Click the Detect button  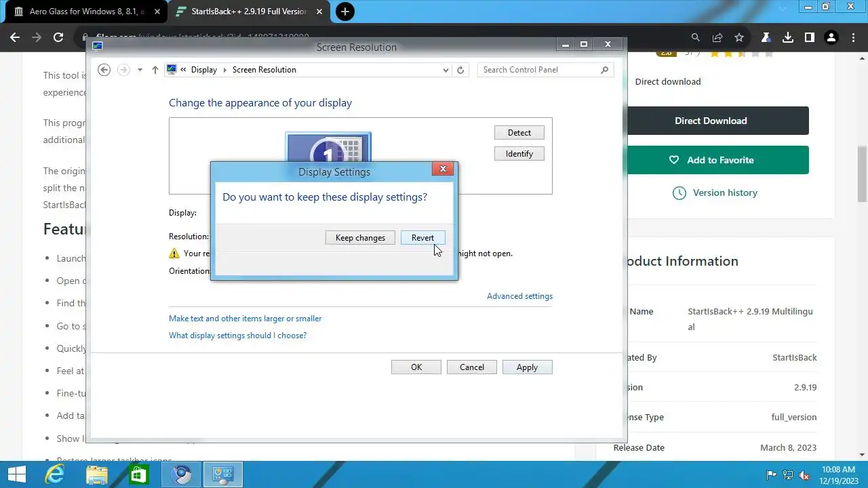(x=519, y=133)
